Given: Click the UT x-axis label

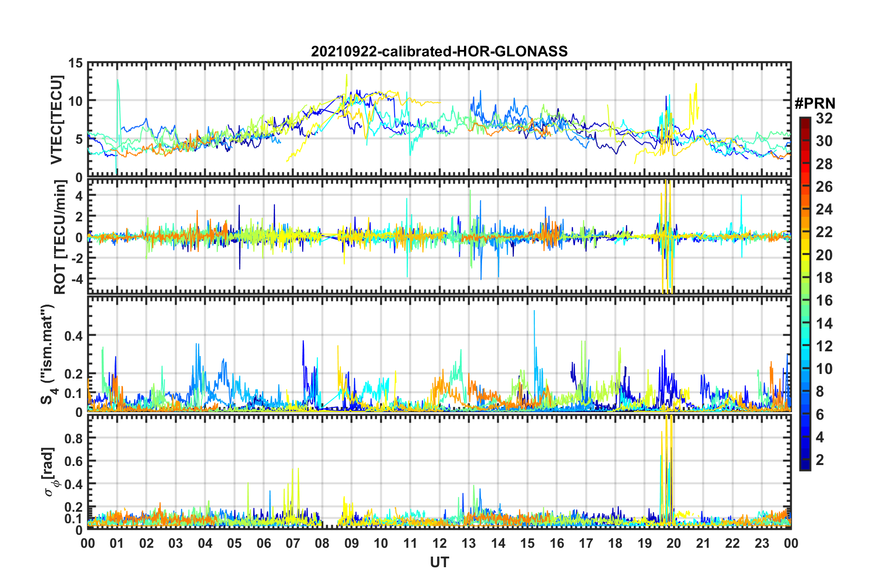Looking at the screenshot, I should (x=439, y=562).
